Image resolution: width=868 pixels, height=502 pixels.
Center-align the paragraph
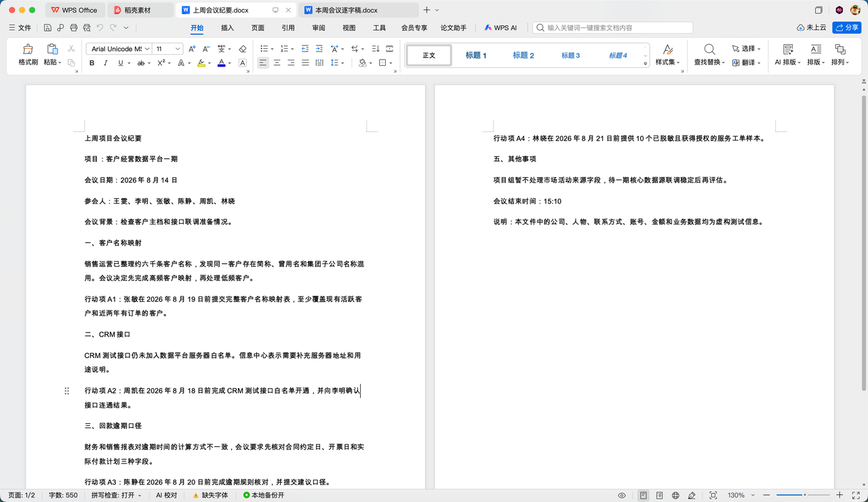click(277, 63)
